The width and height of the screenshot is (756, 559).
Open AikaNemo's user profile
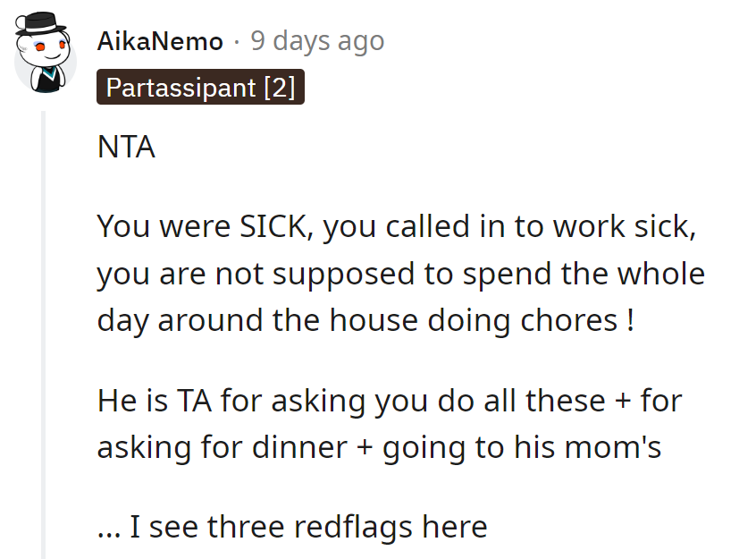159,40
